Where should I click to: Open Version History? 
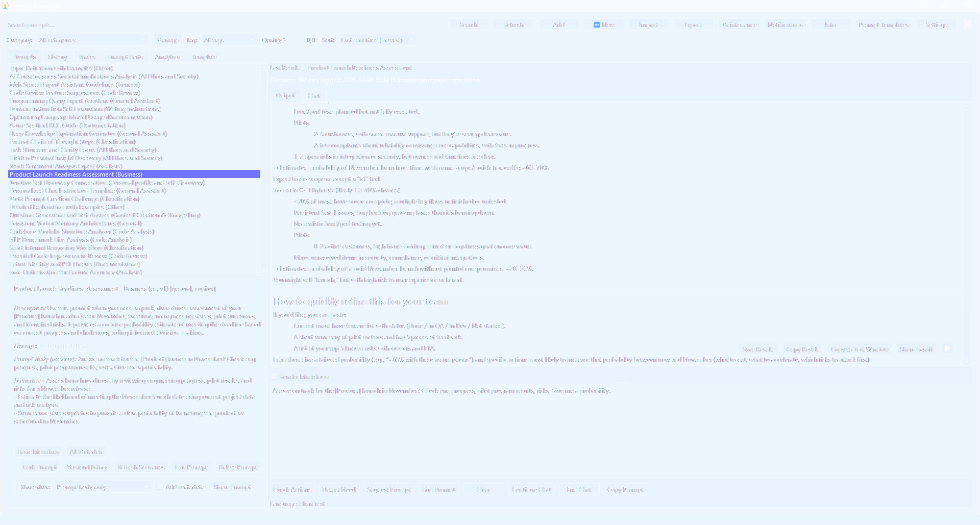[87, 467]
